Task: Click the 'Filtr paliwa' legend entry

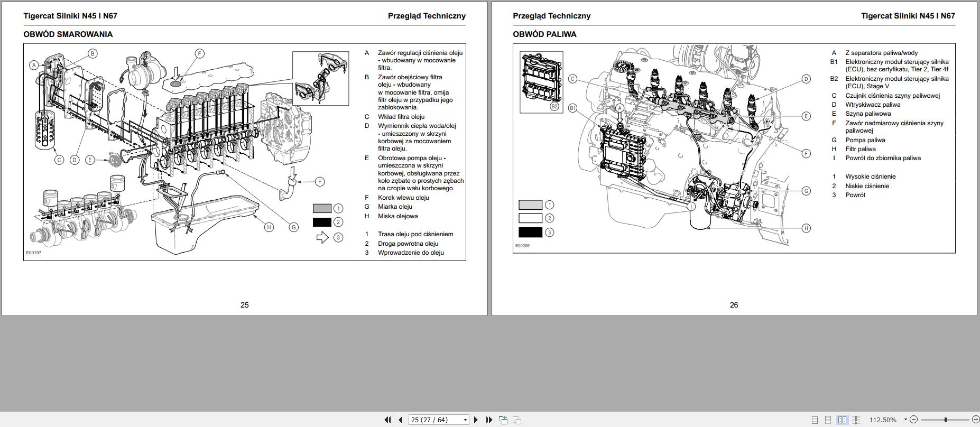Action: (861, 149)
